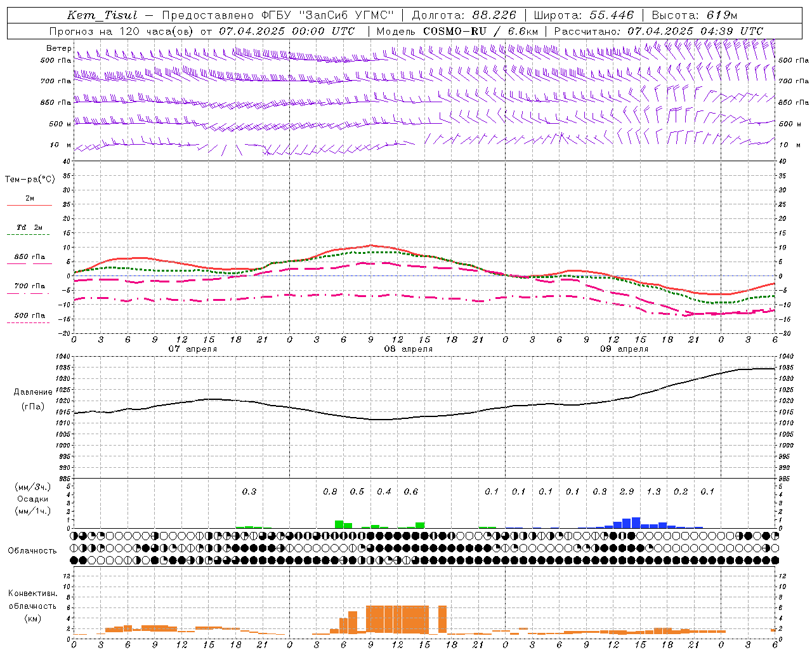Select the provider text ФГБУ "ЗапСиб УГМС"
Image resolution: width=812 pixels, height=650 pixels.
click(x=327, y=15)
